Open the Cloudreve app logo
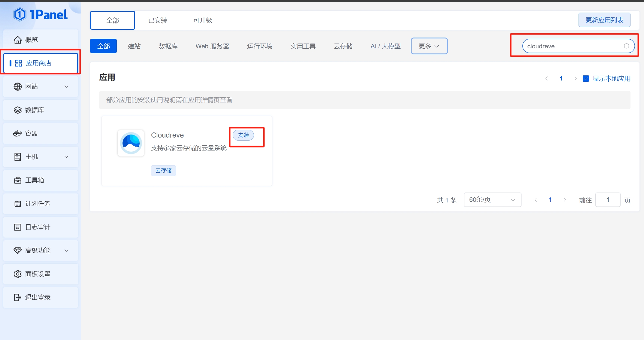The width and height of the screenshot is (644, 340). [131, 143]
